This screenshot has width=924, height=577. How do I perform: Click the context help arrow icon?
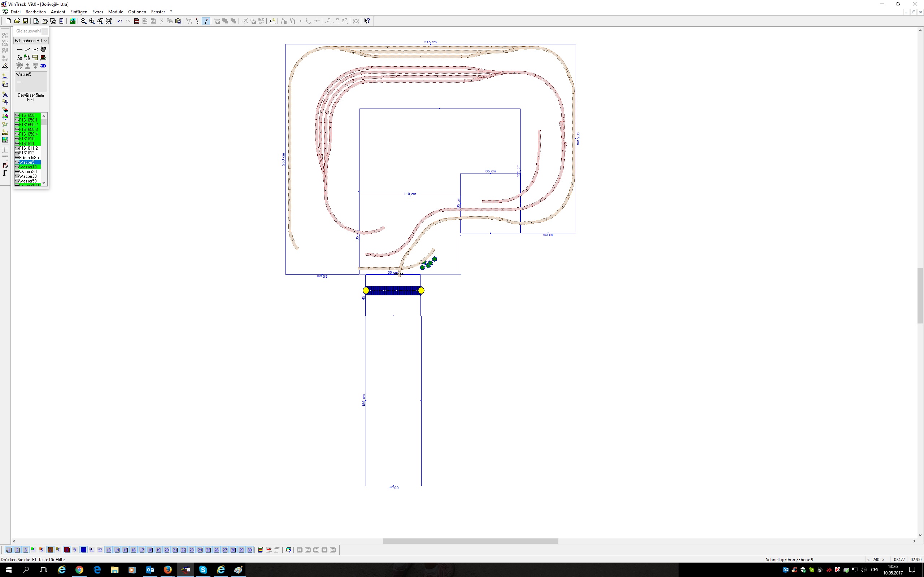point(367,21)
